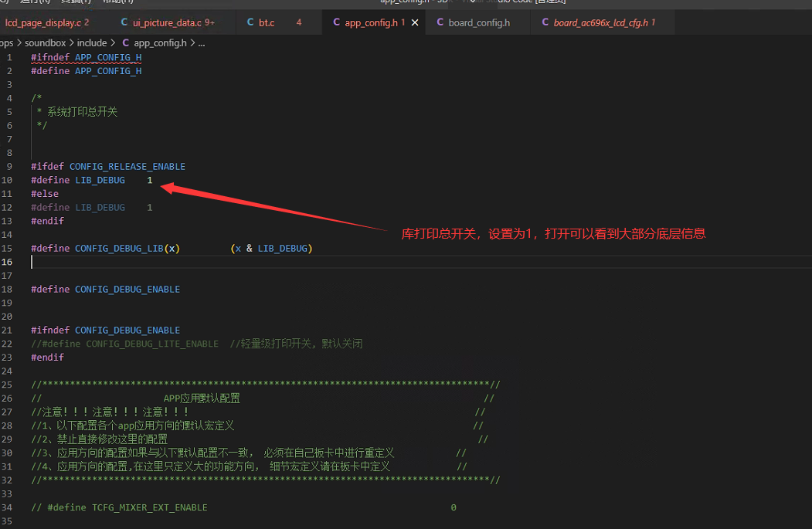Click the C file icon on bt.c tab
Screen dimensions: 812x529
pos(250,22)
